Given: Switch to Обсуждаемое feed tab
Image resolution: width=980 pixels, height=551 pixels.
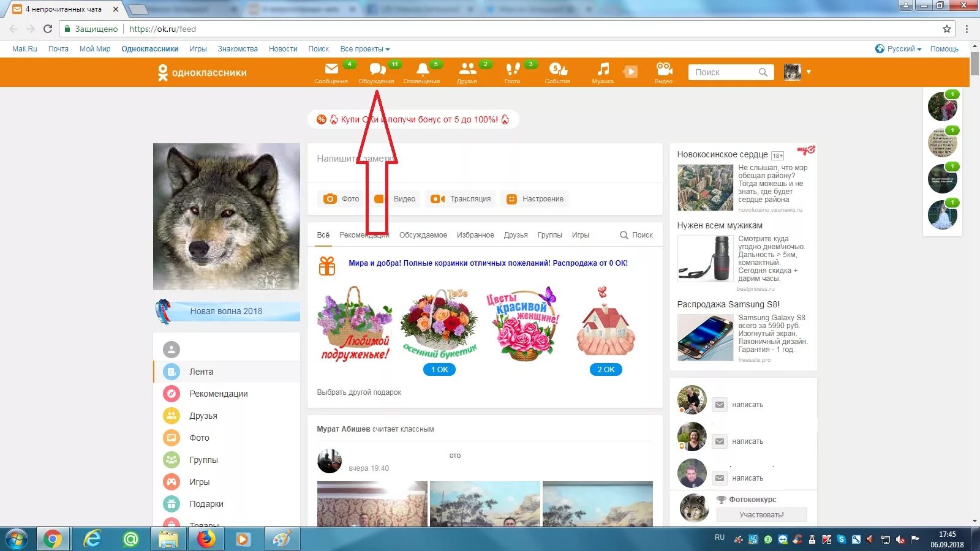Looking at the screenshot, I should click(x=423, y=235).
